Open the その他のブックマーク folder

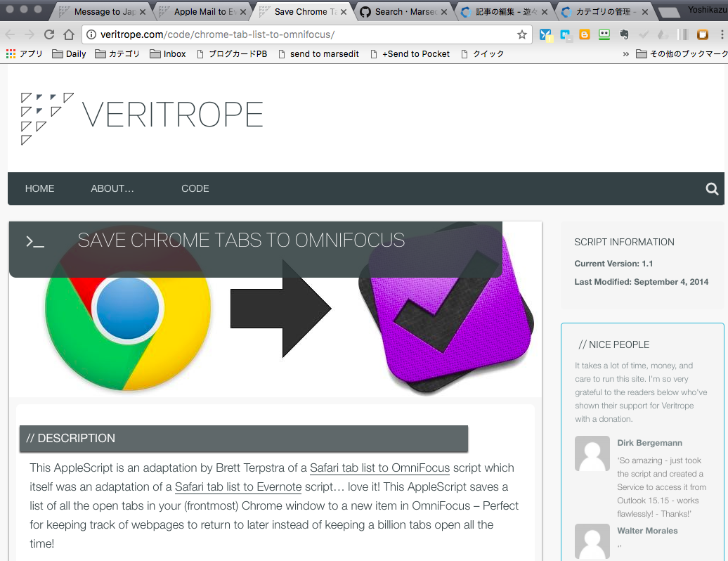click(x=682, y=54)
